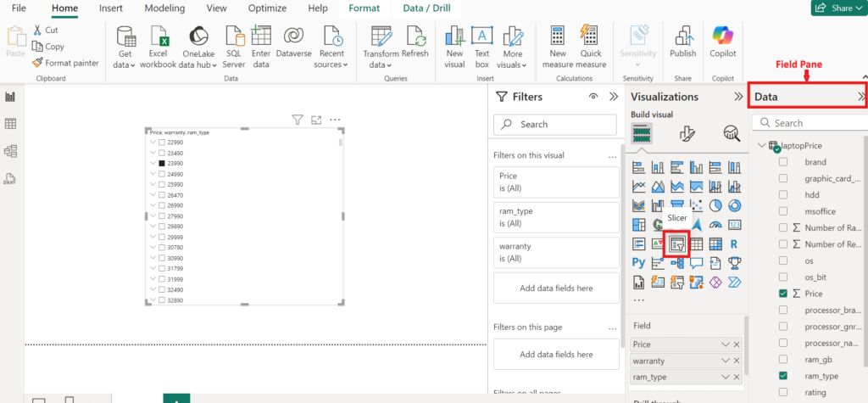The image size is (868, 403).
Task: Check the 27990 slicer checkbox
Action: coord(162,216)
